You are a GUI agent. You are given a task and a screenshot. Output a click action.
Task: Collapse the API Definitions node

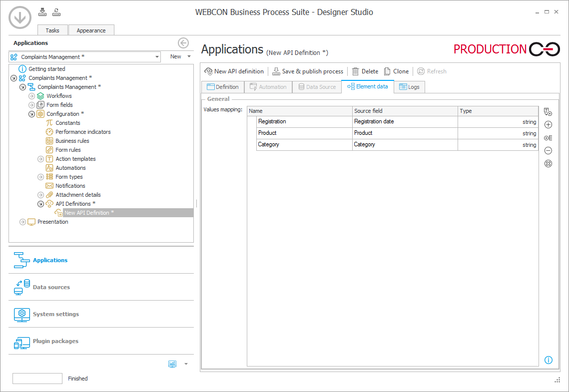click(x=40, y=204)
